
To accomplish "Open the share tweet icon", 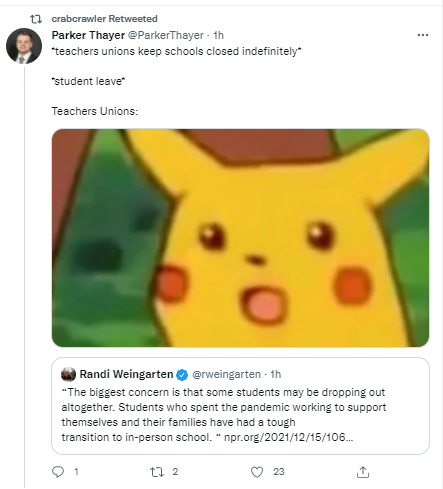I will tap(363, 472).
